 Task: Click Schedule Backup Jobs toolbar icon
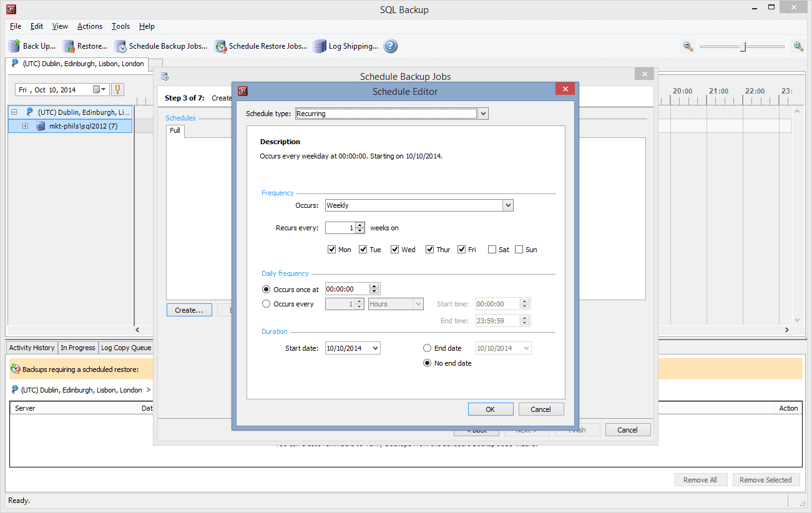pos(120,46)
